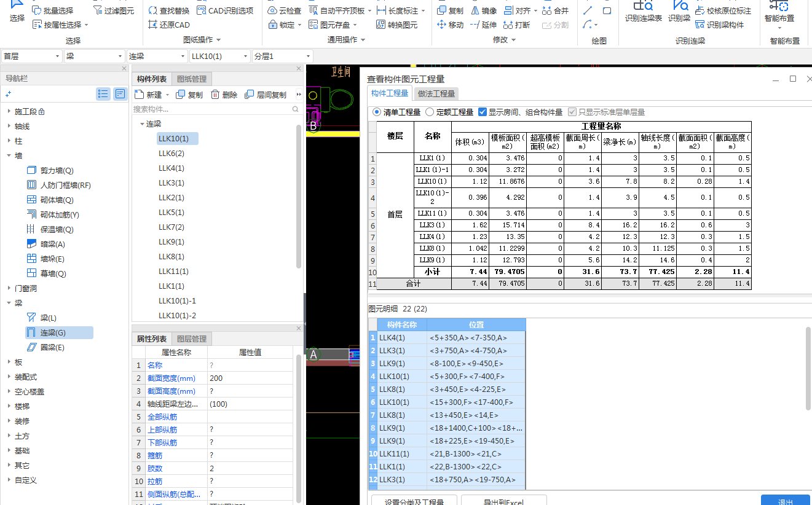Click the 移动 move tool
The height and width of the screenshot is (505, 812).
[x=451, y=25]
